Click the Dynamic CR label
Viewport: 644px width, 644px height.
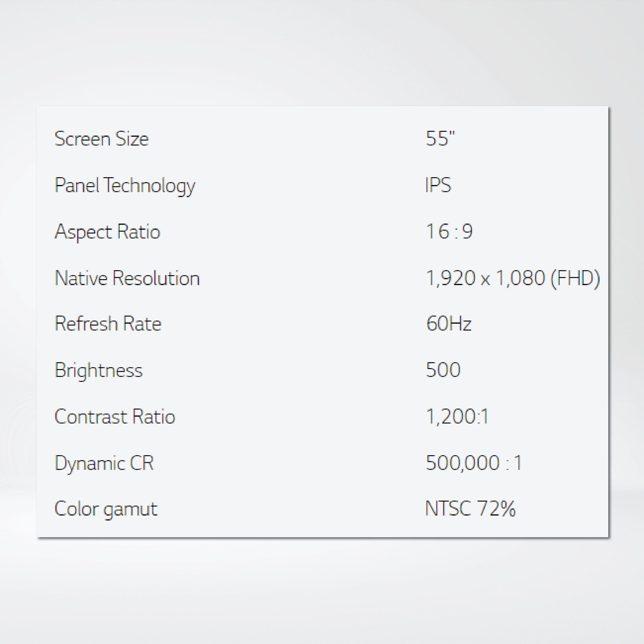104,463
